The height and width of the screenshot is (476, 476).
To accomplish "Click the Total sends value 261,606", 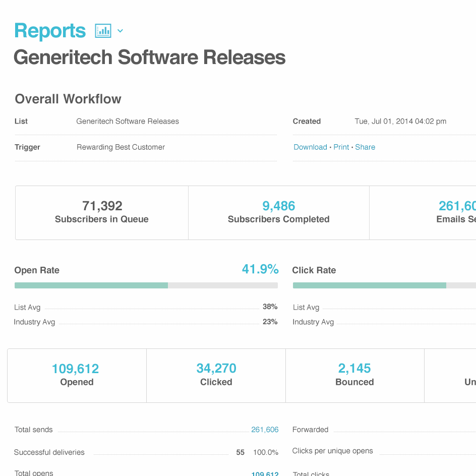I will pos(265,430).
